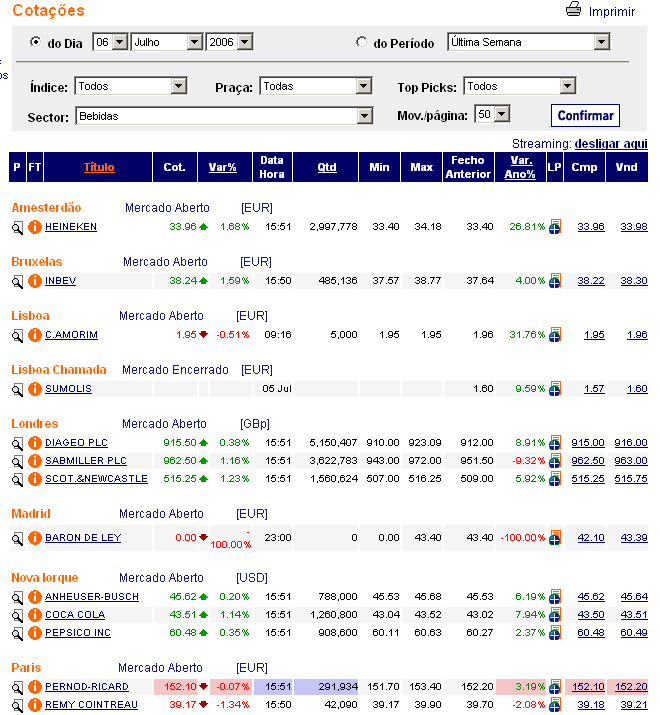Open the REMY COINTREAU stock link
Viewport: 660px width, 715px height.
click(91, 705)
